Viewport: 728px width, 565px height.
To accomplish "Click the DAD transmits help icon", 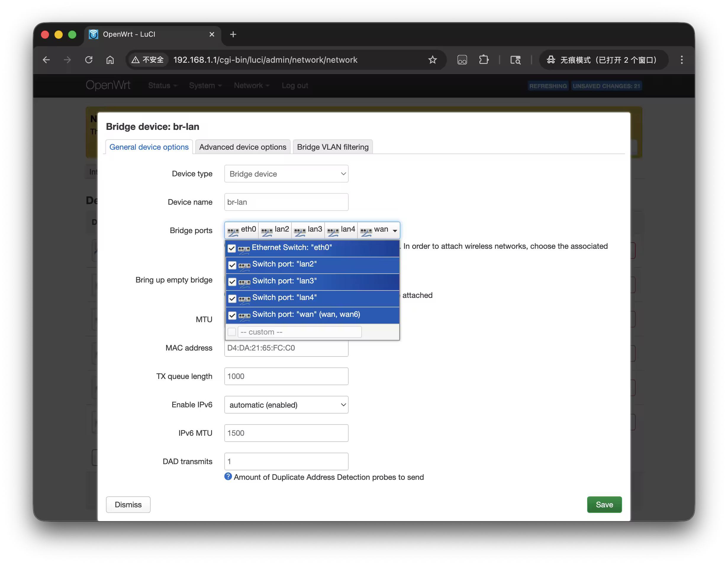I will tap(228, 476).
